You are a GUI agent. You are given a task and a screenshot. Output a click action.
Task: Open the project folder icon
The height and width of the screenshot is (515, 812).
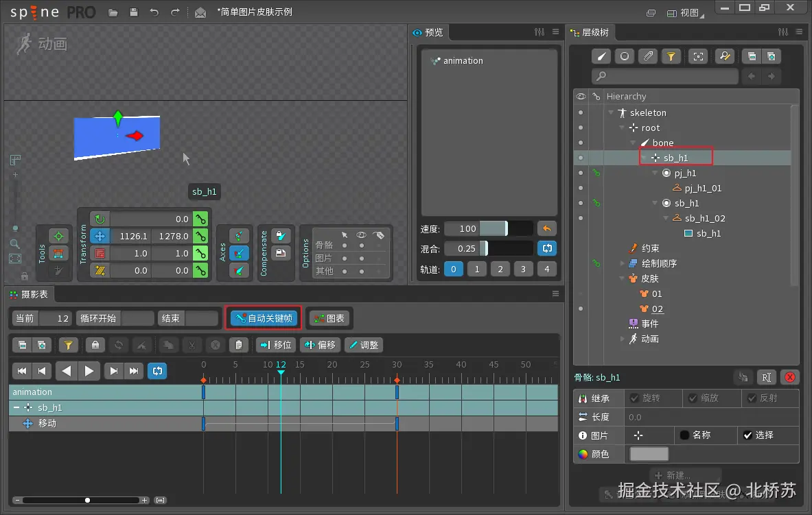(x=113, y=12)
